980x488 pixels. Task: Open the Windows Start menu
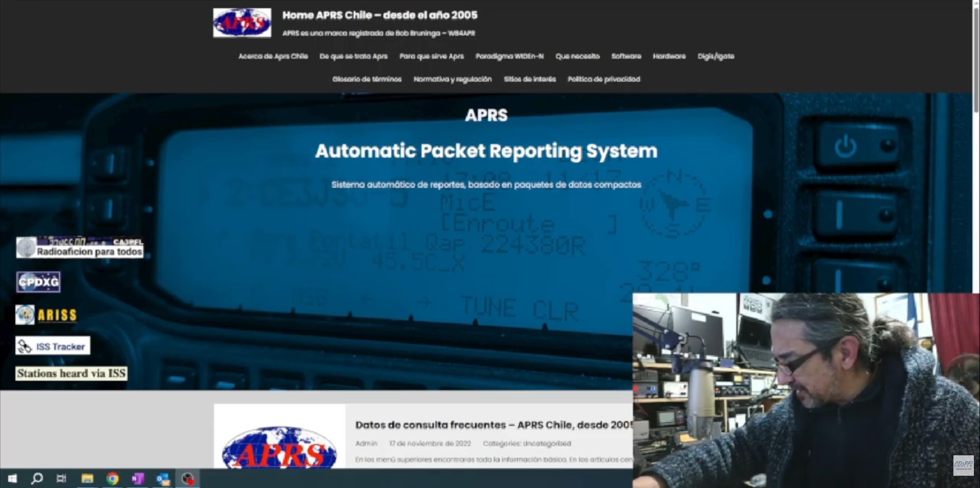tap(12, 478)
